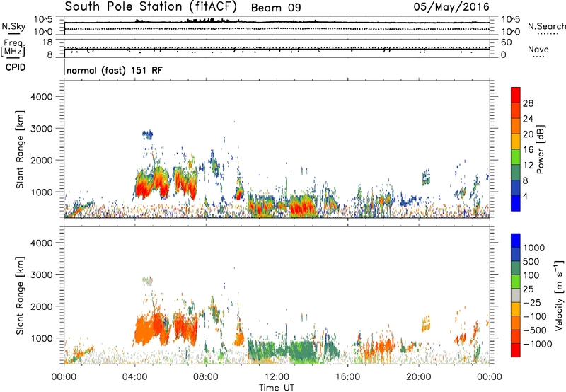Select the 'Beam 09' label
The width and height of the screenshot is (566, 392).
click(x=276, y=8)
